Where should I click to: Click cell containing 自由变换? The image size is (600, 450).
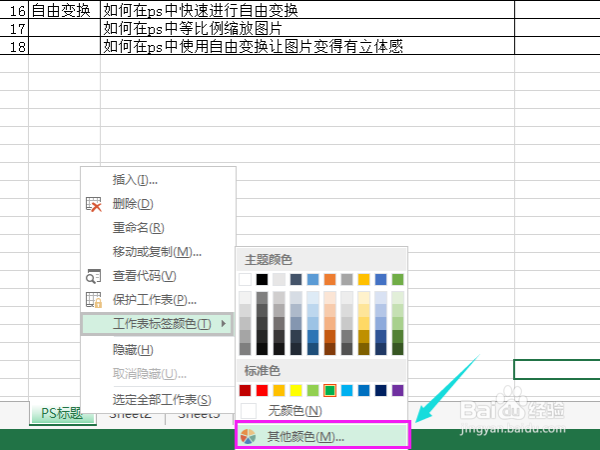click(64, 10)
